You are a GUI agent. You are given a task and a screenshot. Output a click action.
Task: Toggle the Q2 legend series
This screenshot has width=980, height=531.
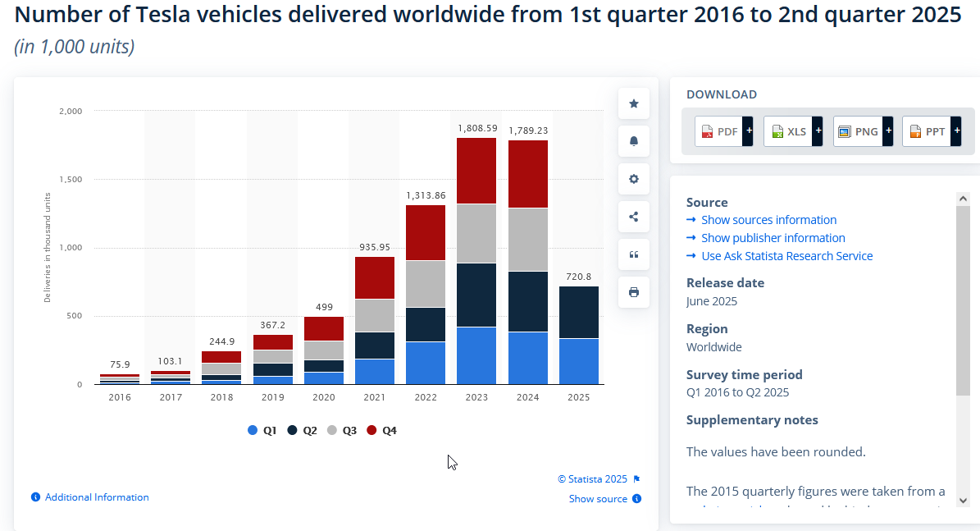coord(302,430)
